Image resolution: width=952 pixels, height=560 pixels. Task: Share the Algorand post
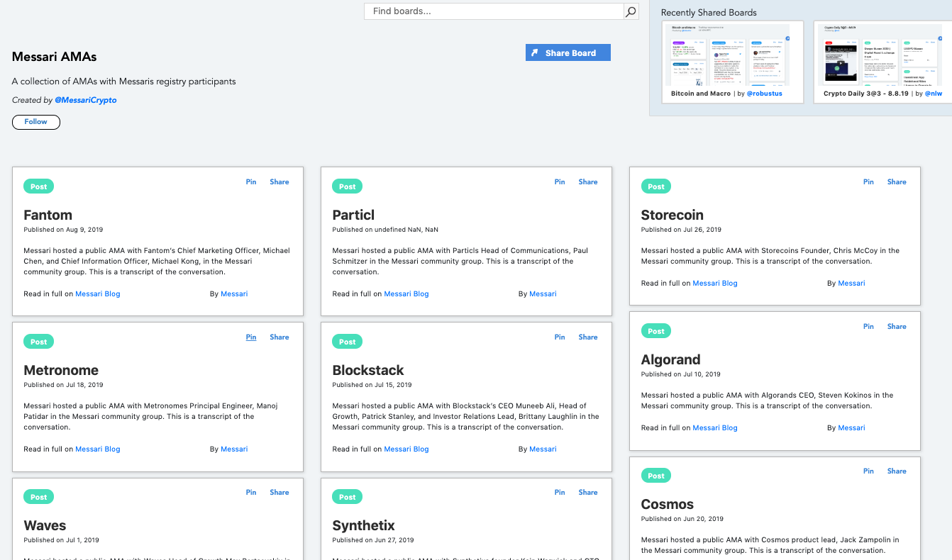(897, 327)
